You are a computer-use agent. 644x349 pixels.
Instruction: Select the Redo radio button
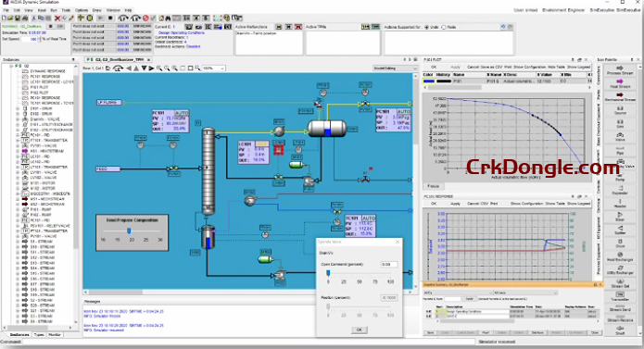[x=444, y=27]
